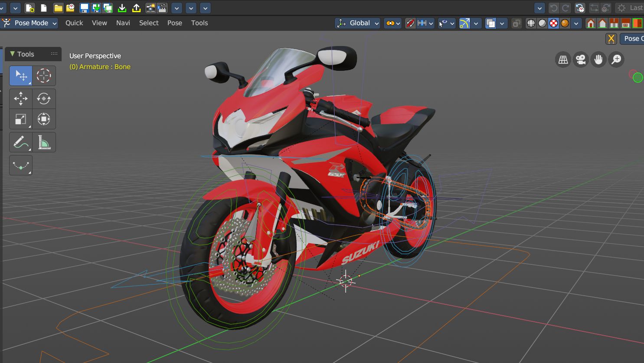Switch to wireframe shading
The width and height of the screenshot is (644, 363).
click(531, 23)
